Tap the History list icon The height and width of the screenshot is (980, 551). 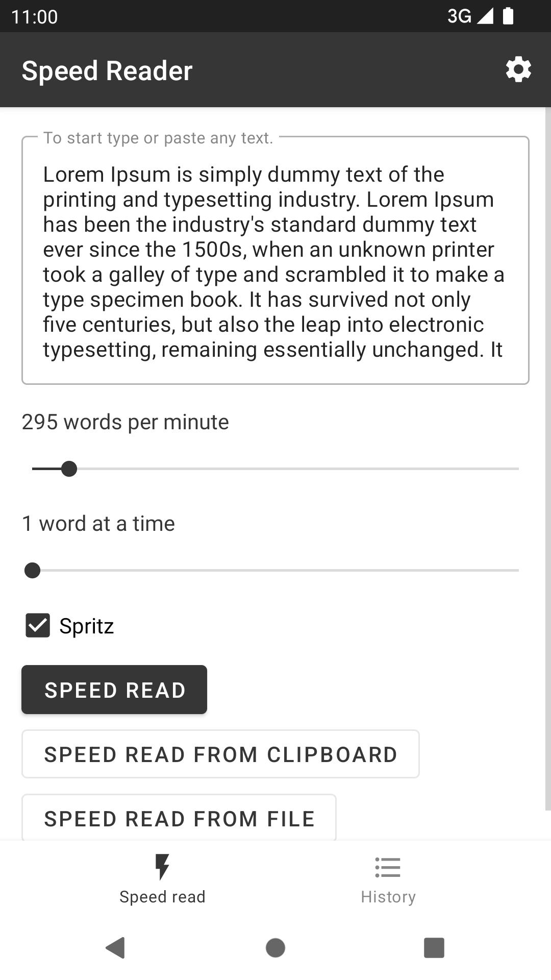tap(388, 867)
